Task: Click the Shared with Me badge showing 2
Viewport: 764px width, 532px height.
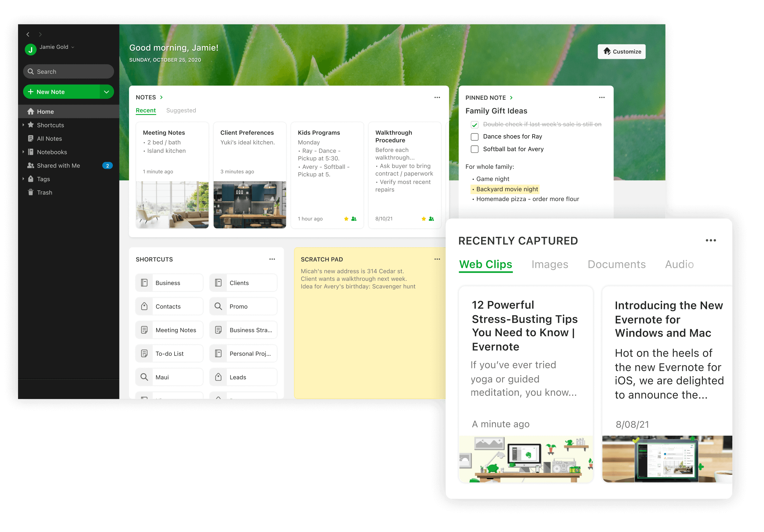Action: pos(107,166)
